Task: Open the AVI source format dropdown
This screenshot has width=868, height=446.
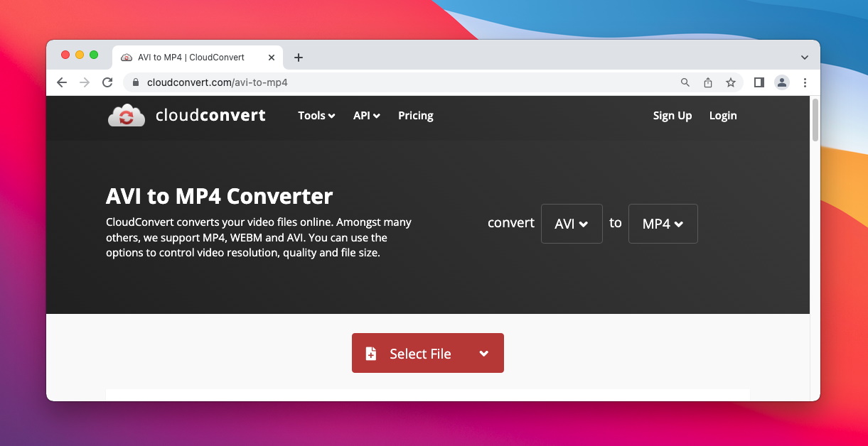Action: click(572, 223)
